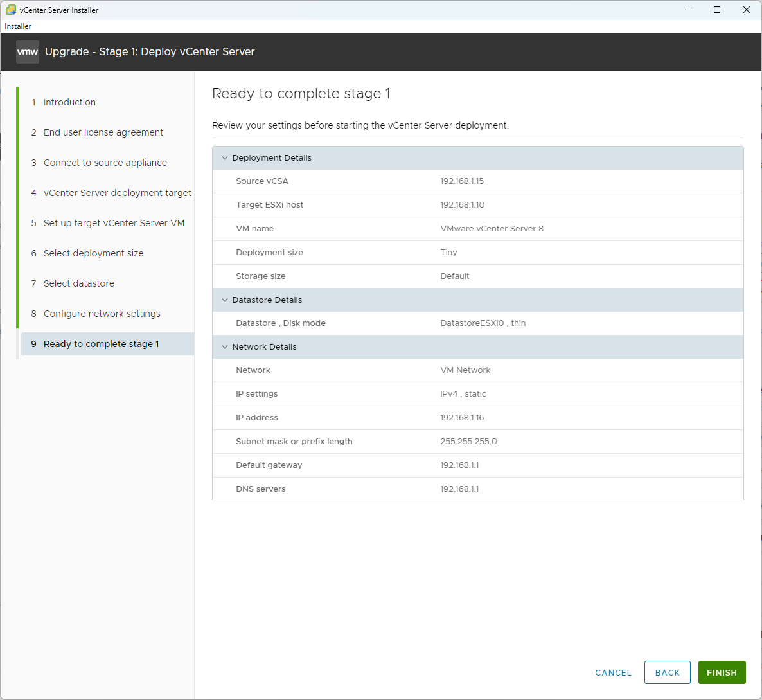Screen dimensions: 762x700
Task: Select the Introduction step
Action: tap(69, 102)
